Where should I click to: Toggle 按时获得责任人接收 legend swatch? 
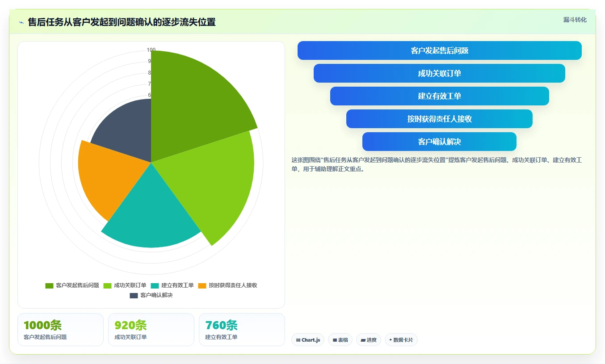202,285
